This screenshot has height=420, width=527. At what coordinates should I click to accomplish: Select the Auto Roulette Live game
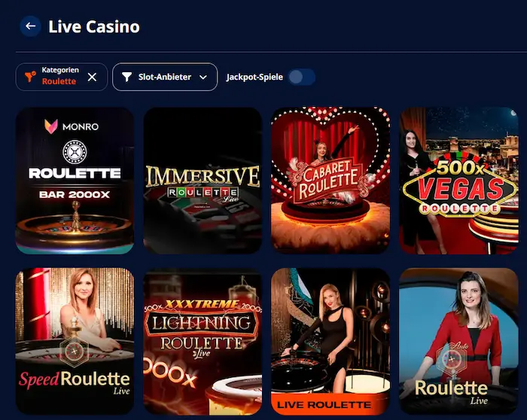tap(458, 341)
